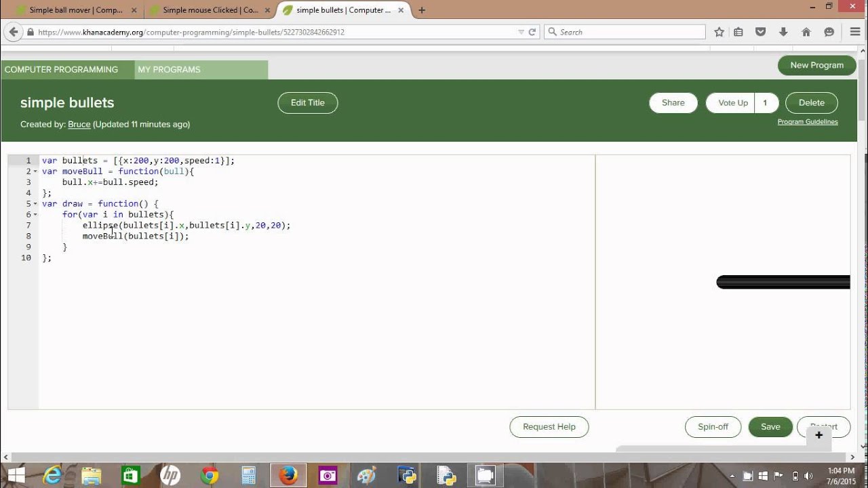This screenshot has height=488, width=868.
Task: Click the browser back arrow button
Action: [x=13, y=32]
